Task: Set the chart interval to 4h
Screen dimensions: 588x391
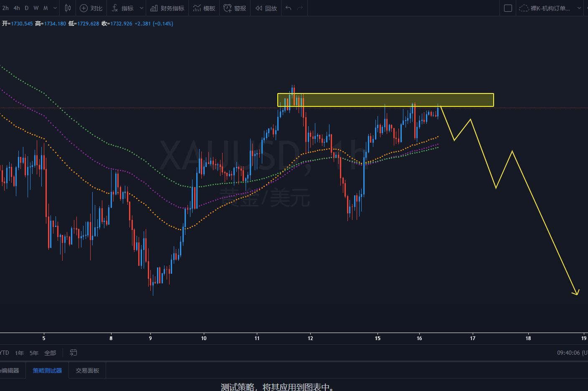Action: coord(17,8)
